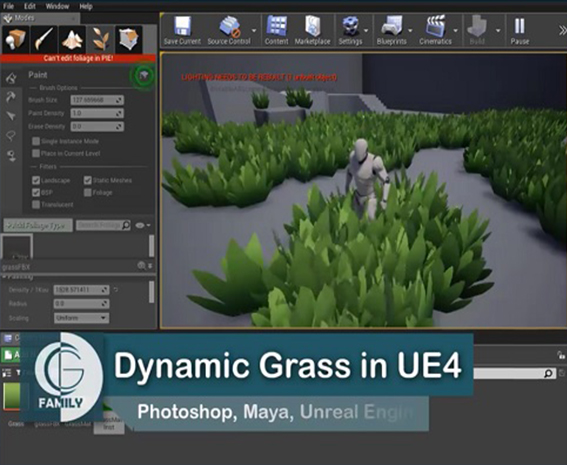
Task: Click the browse-to-asset magnifier beside grassFBX
Action: [141, 266]
